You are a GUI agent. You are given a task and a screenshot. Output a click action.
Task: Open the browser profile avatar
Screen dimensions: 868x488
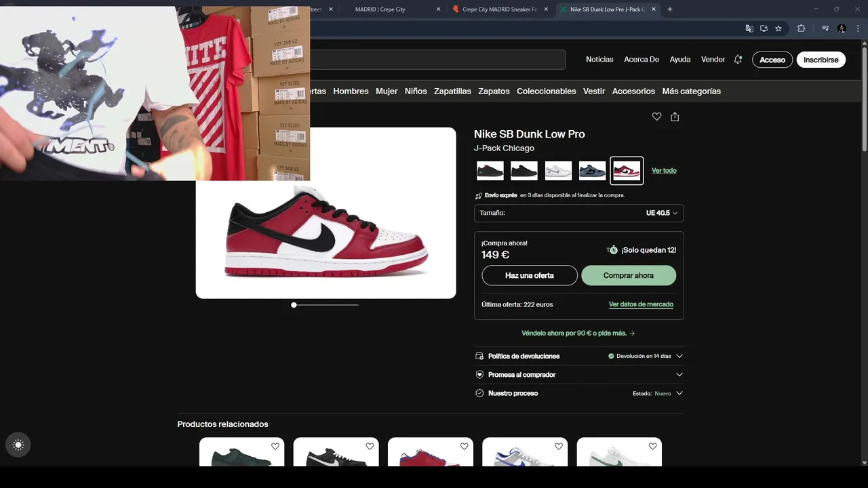click(x=842, y=28)
